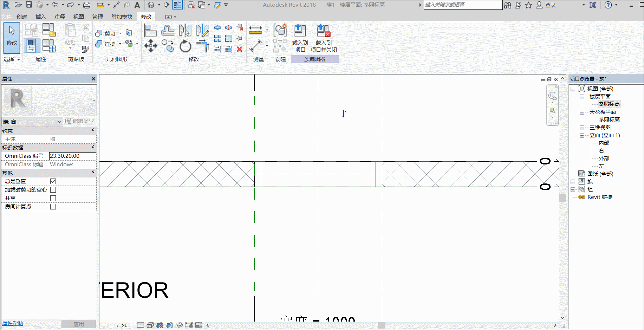This screenshot has height=330, width=644.
Task: Enable the 加载时剪切的空心 checkbox
Action: tap(53, 190)
